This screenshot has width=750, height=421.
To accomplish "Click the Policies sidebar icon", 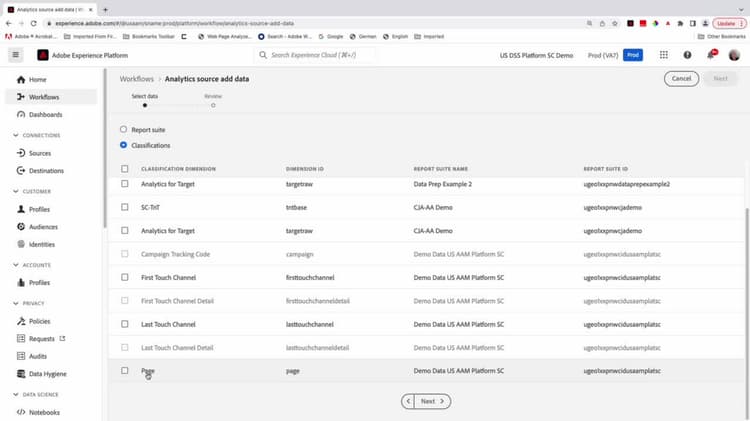I will 21,321.
